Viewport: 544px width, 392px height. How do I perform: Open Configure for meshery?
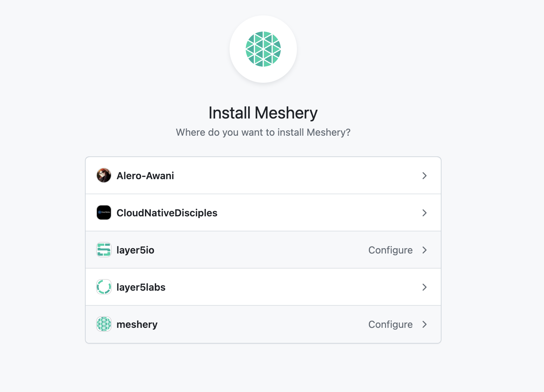pos(390,324)
